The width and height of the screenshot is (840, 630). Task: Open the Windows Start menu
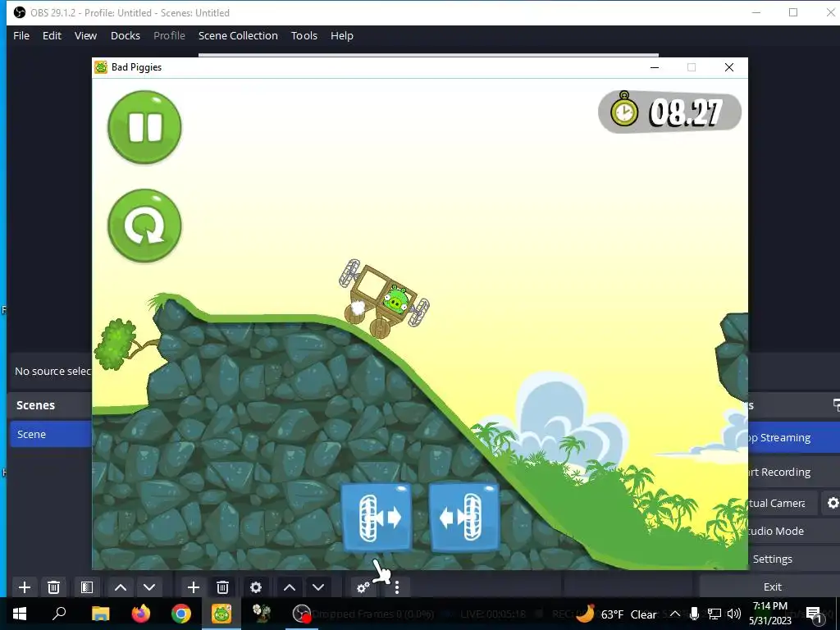[20, 614]
